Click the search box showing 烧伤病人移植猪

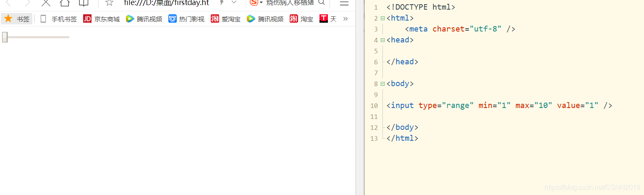(x=290, y=3)
